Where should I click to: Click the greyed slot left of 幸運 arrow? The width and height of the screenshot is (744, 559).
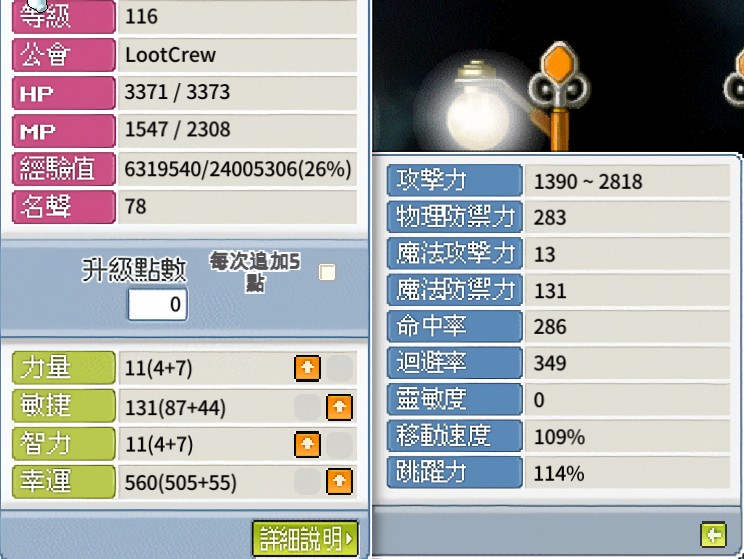tap(307, 482)
